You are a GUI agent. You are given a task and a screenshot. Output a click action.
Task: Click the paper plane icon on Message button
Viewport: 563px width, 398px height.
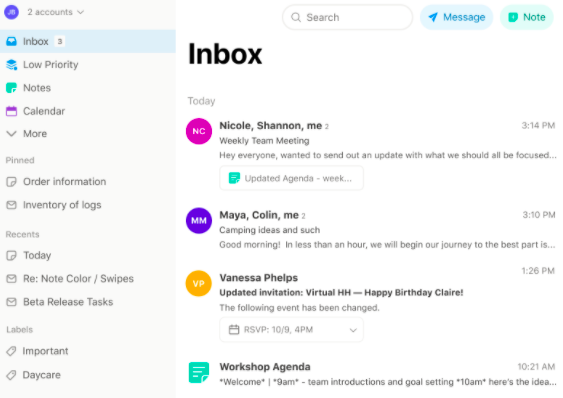click(x=433, y=17)
